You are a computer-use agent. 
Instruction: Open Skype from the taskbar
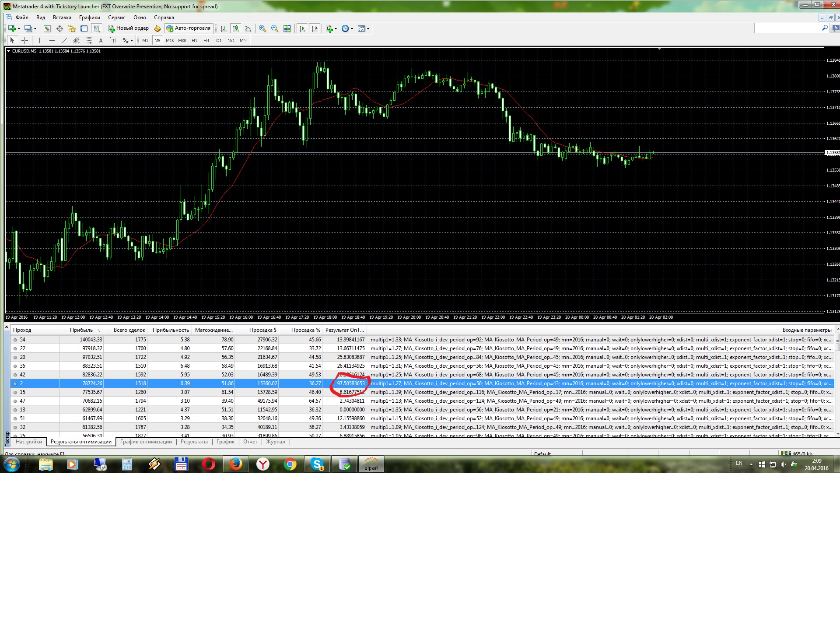coord(317,464)
